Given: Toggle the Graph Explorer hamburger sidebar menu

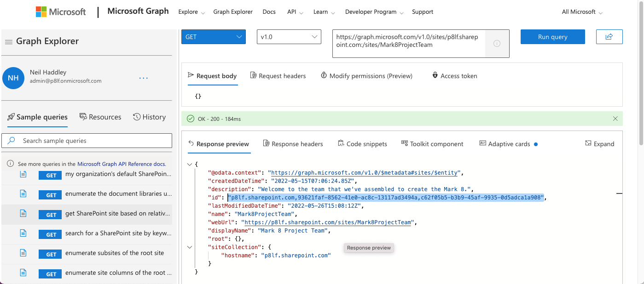Looking at the screenshot, I should tap(8, 42).
